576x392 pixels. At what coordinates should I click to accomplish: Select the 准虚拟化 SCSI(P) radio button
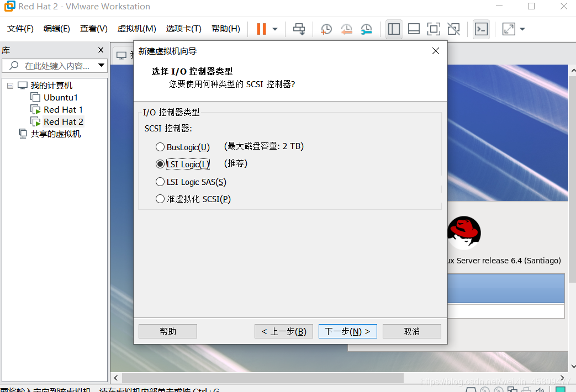[x=160, y=199]
